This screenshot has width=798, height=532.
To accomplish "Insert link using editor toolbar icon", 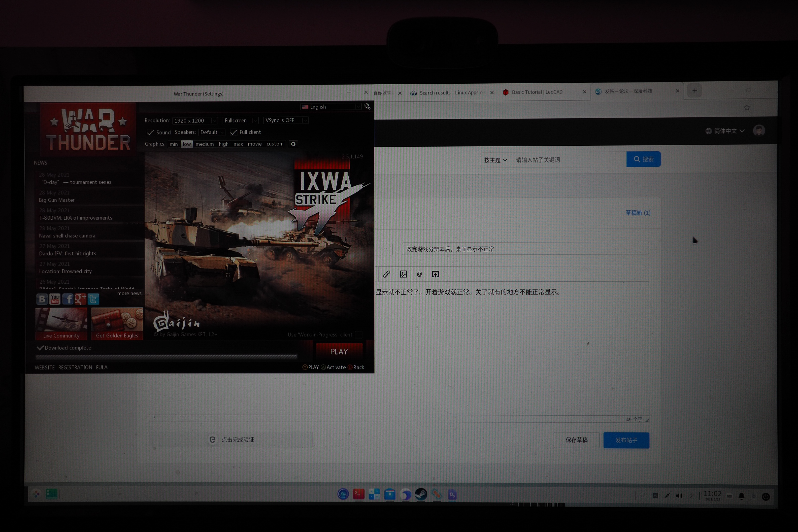I will [x=386, y=274].
